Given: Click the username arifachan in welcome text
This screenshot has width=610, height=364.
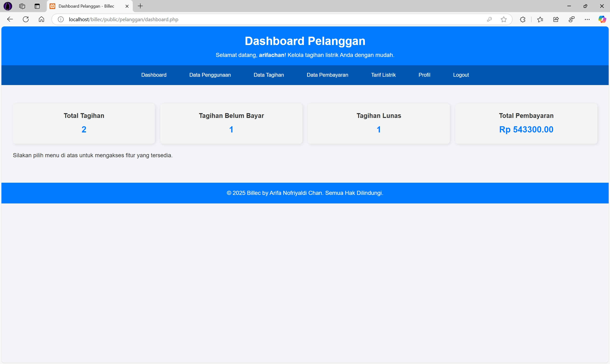Looking at the screenshot, I should (271, 55).
